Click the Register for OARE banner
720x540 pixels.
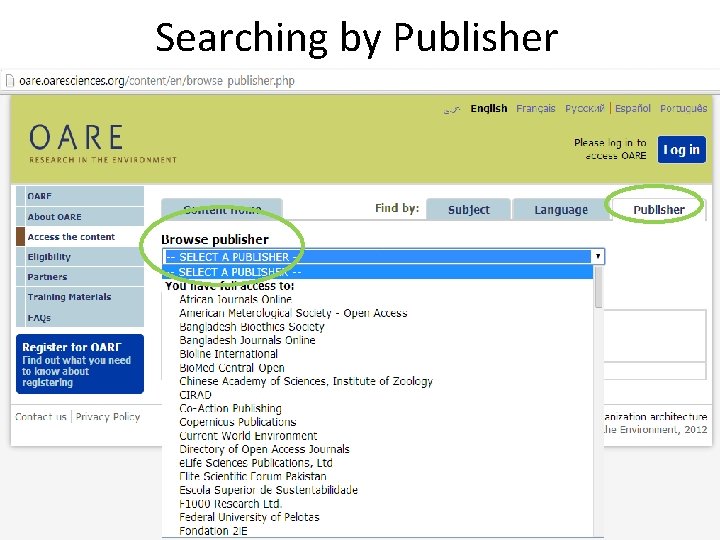click(x=80, y=364)
